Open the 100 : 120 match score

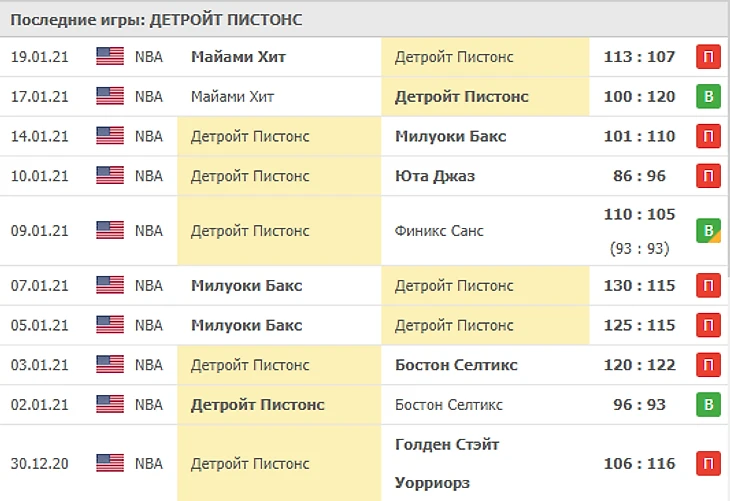(640, 97)
